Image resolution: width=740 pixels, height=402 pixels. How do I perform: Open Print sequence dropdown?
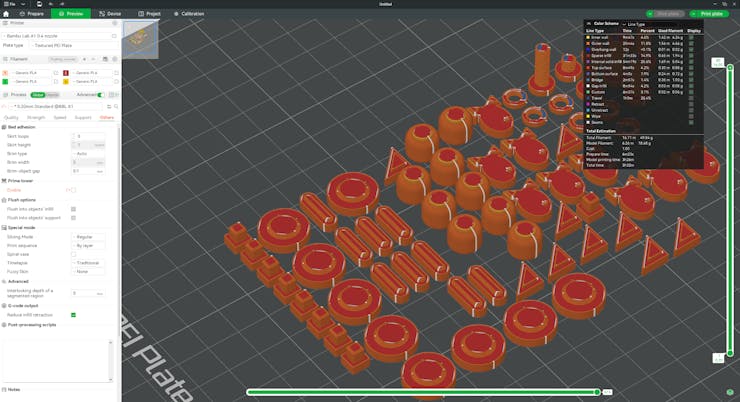(x=88, y=246)
